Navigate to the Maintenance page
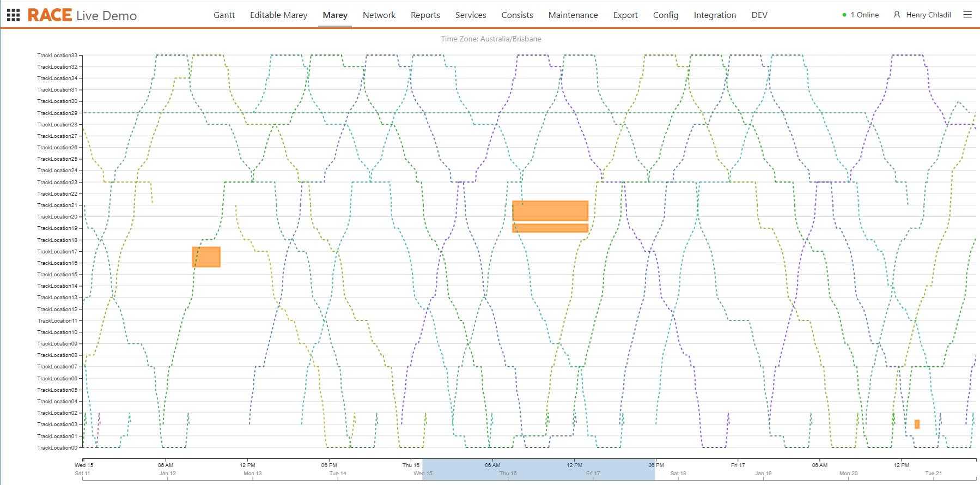Screen dimensions: 980x485 [573, 15]
